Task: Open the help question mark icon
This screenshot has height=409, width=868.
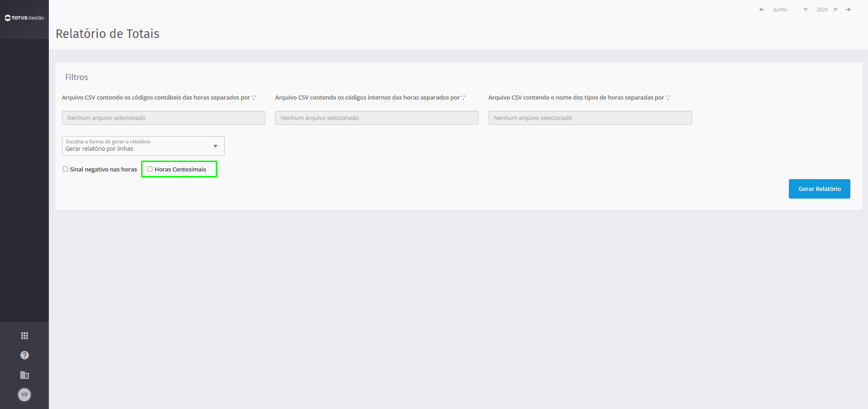Action: tap(24, 355)
